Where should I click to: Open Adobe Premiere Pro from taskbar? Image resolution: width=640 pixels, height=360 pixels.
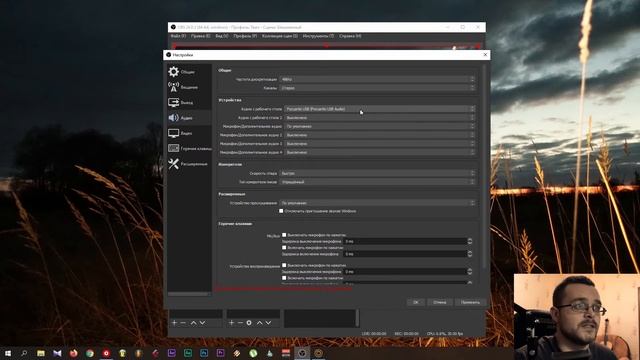tap(220, 353)
